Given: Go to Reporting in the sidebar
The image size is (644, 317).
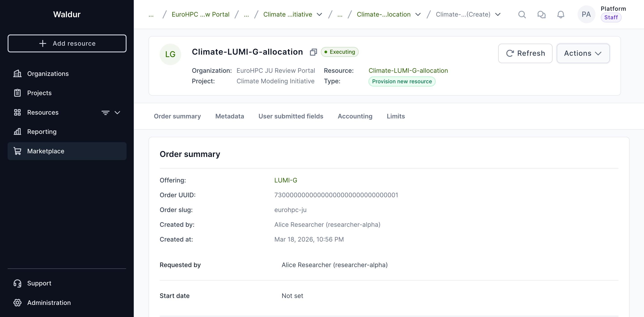Looking at the screenshot, I should coord(42,132).
